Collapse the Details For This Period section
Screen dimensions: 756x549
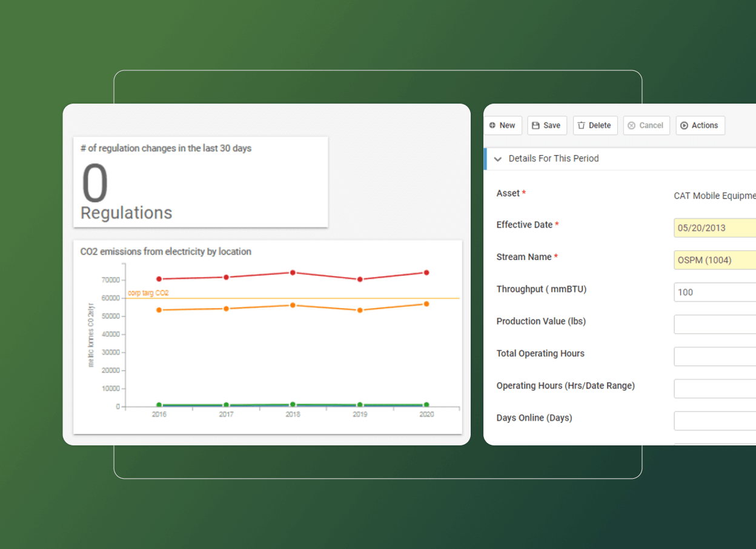tap(497, 159)
